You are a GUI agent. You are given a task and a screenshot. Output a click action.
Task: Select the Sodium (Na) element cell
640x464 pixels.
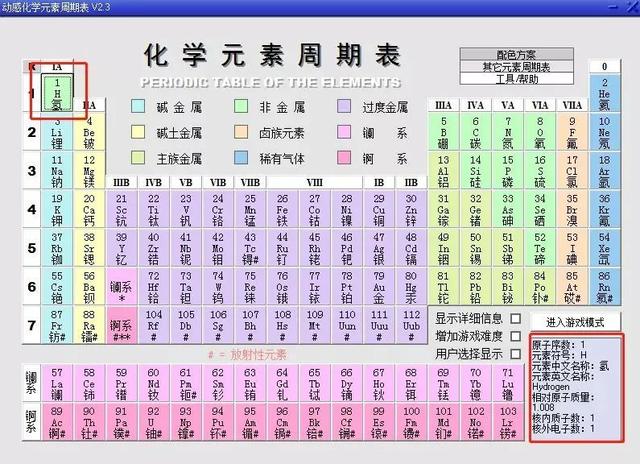pyautogui.click(x=57, y=171)
